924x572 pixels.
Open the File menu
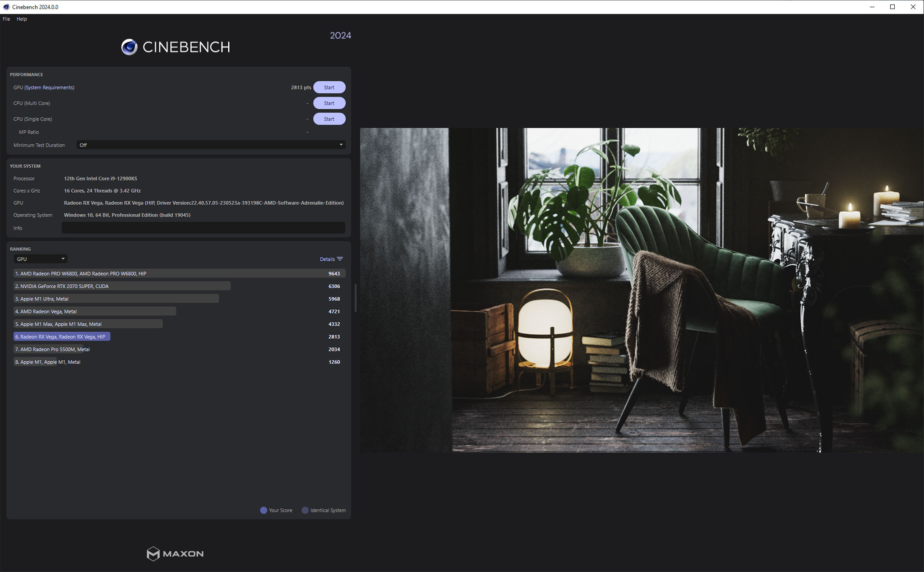coord(6,19)
